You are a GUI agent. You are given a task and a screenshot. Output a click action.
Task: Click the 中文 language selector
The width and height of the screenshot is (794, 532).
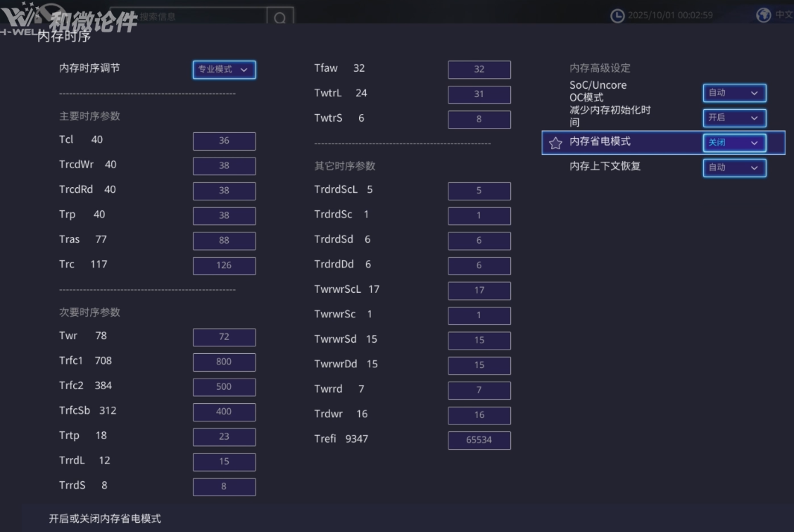(784, 15)
